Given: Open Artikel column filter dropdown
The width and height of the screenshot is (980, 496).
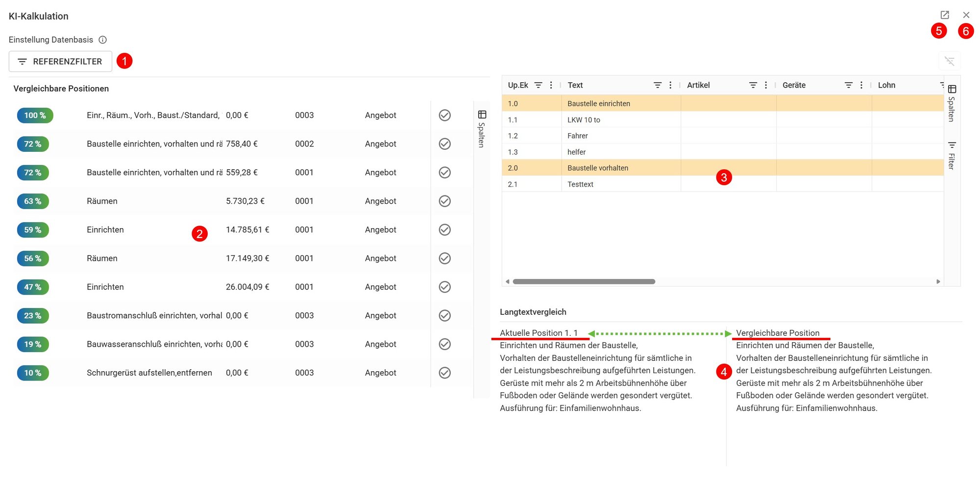Looking at the screenshot, I should coord(753,85).
